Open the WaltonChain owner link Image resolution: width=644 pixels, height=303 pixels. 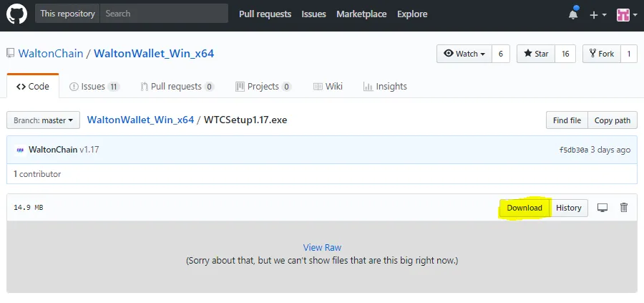click(51, 54)
